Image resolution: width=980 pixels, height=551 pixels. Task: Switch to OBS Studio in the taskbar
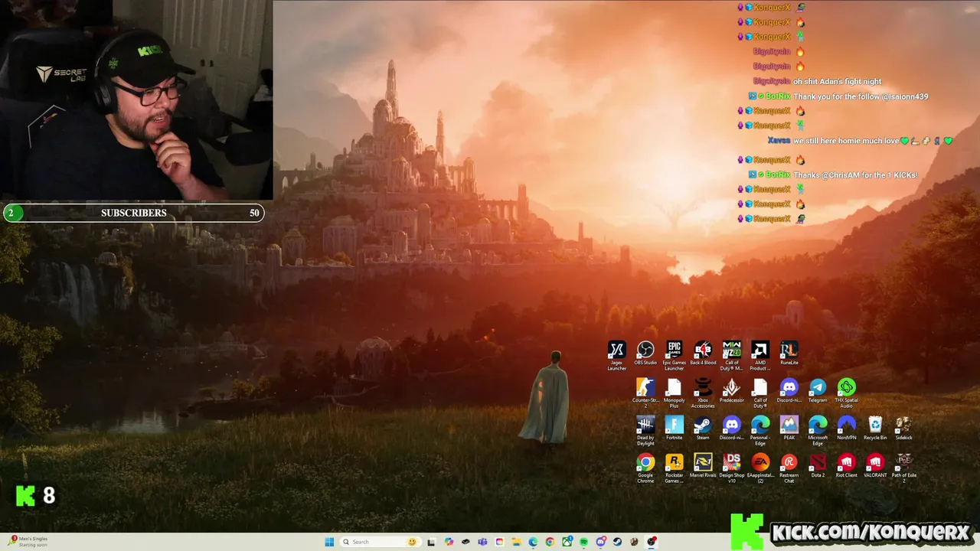pyautogui.click(x=651, y=542)
